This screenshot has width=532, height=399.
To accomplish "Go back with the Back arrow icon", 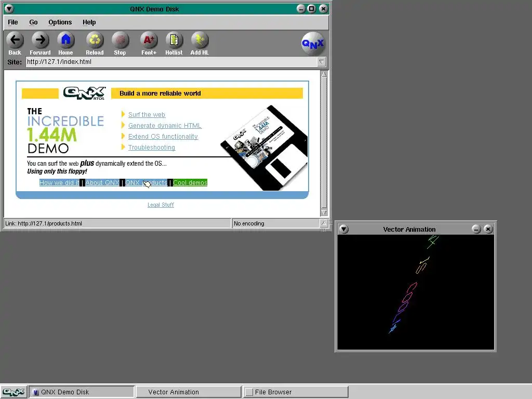I will point(15,40).
